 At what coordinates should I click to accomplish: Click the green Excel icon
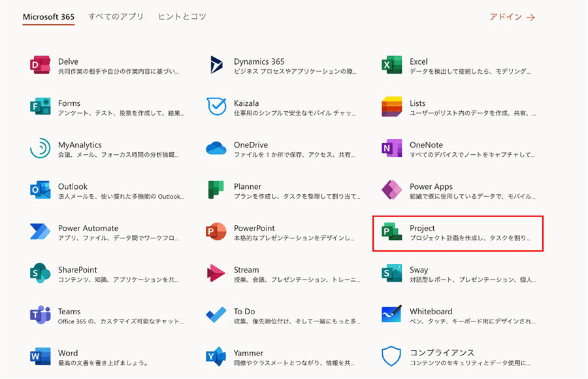point(391,65)
